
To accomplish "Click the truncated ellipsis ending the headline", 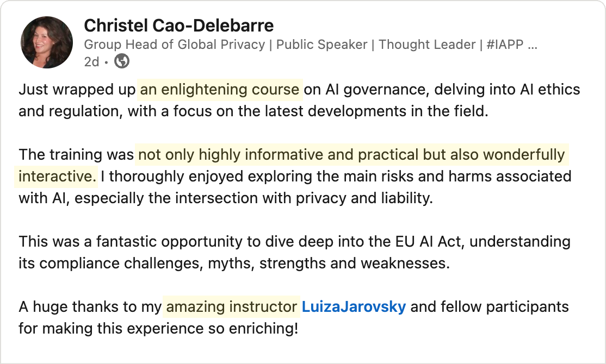I will point(533,45).
